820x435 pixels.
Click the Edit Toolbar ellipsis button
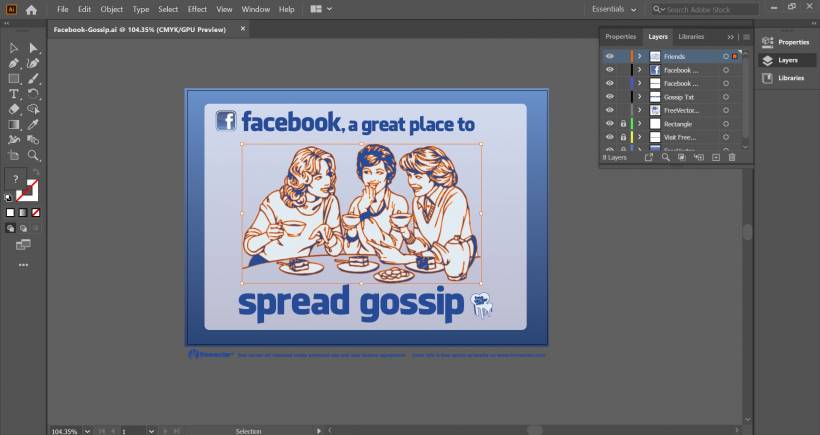pyautogui.click(x=23, y=265)
